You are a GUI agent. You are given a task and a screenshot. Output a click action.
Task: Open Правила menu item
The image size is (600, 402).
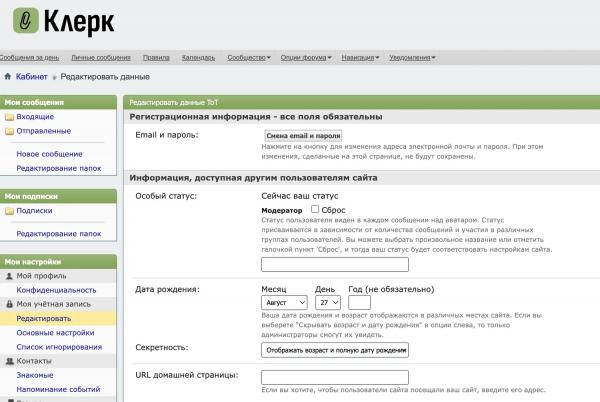click(156, 57)
